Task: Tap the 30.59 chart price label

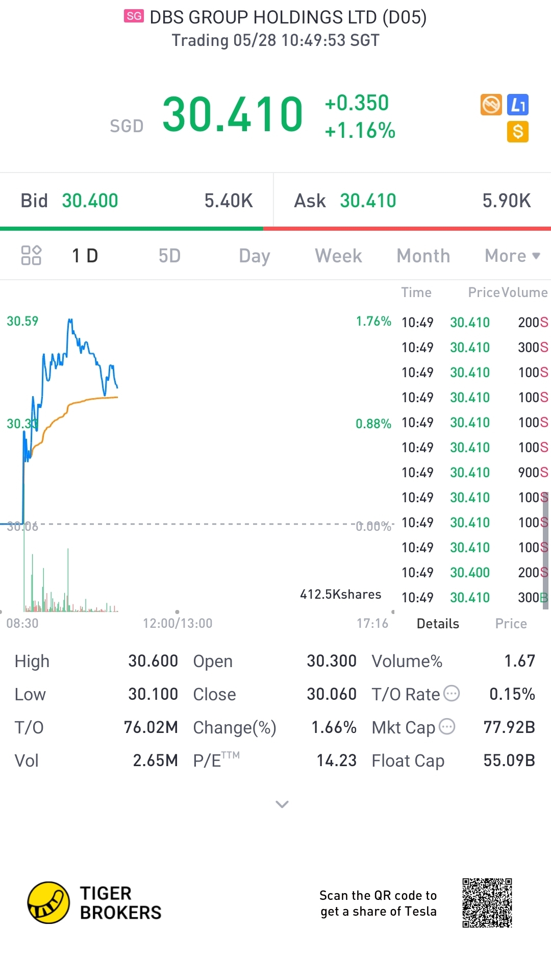Action: pos(22,322)
